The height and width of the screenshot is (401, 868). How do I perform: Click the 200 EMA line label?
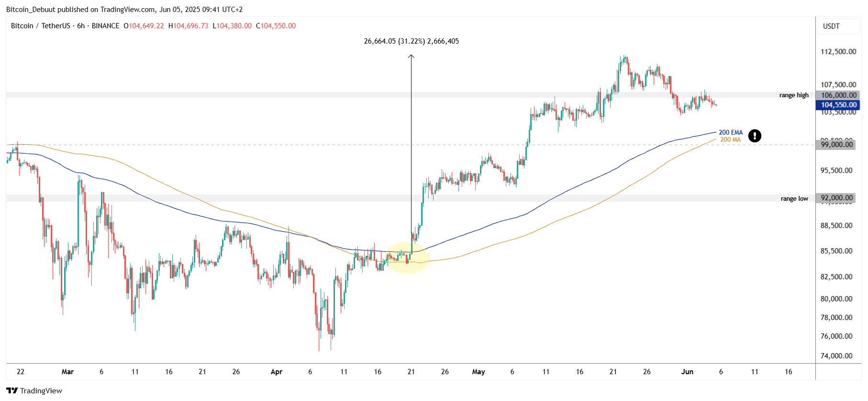click(731, 132)
